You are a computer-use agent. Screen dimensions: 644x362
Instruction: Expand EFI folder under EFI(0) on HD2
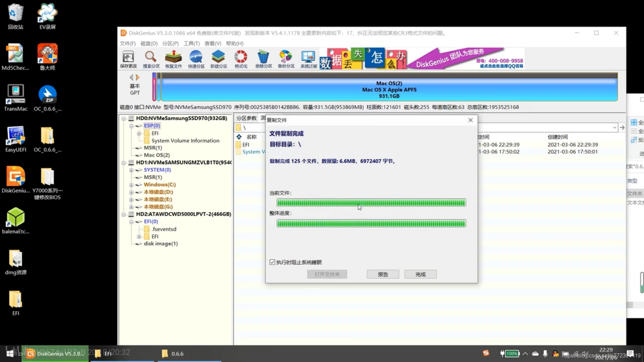coord(139,236)
